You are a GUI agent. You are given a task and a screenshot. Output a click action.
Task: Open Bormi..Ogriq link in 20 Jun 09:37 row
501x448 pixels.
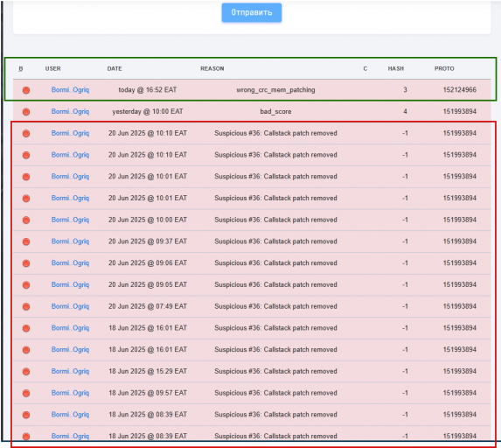(x=70, y=241)
